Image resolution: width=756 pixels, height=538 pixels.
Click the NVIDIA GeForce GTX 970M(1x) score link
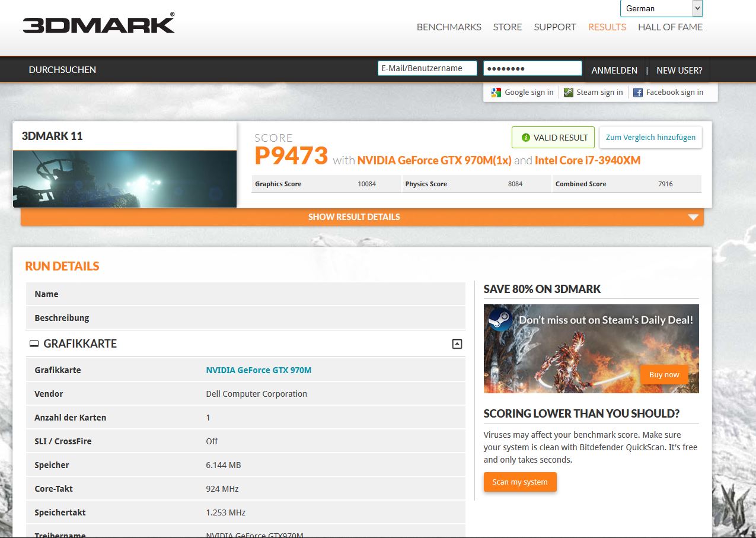coord(434,160)
